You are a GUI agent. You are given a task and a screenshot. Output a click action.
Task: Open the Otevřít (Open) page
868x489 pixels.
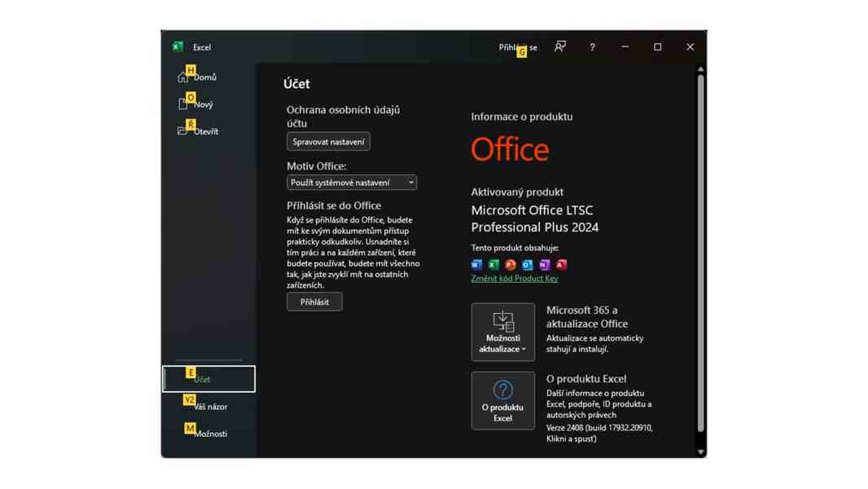(x=208, y=131)
